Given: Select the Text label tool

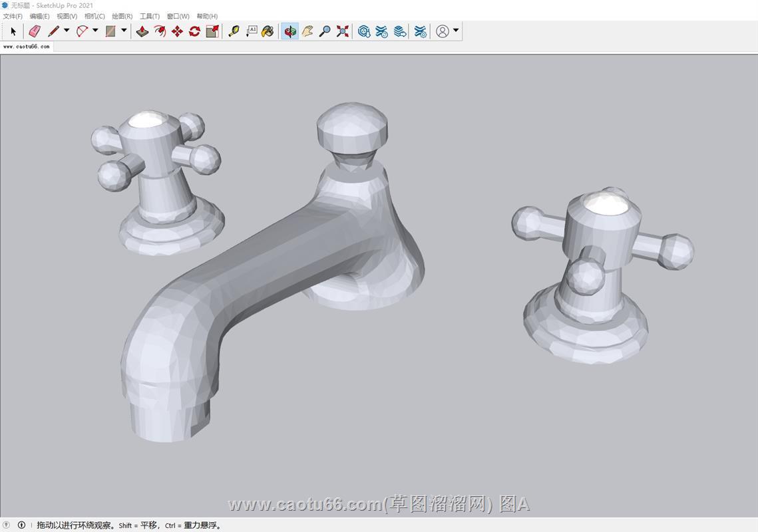Looking at the screenshot, I should (252, 31).
